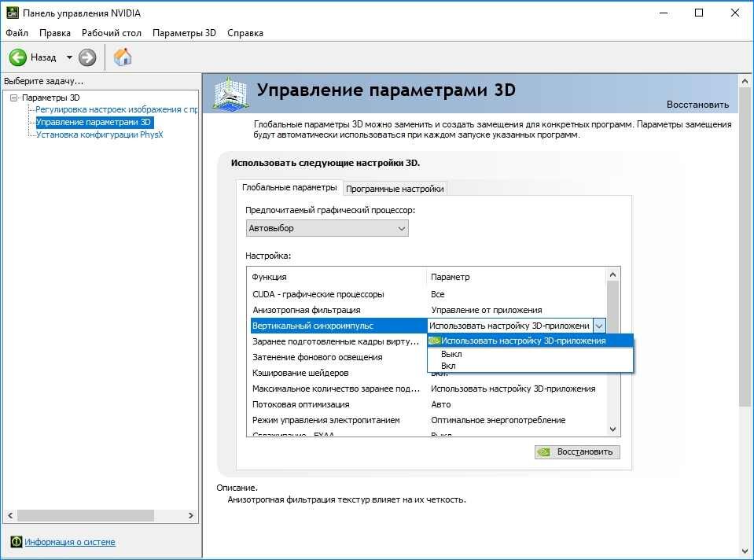754x560 pixels.
Task: Select Вертикальный синхроимпульс row
Action: [339, 326]
